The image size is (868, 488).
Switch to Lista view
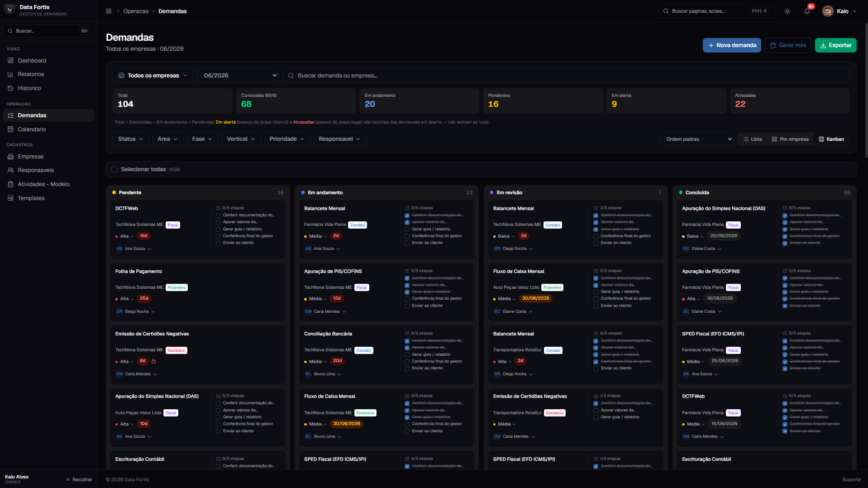tap(753, 139)
